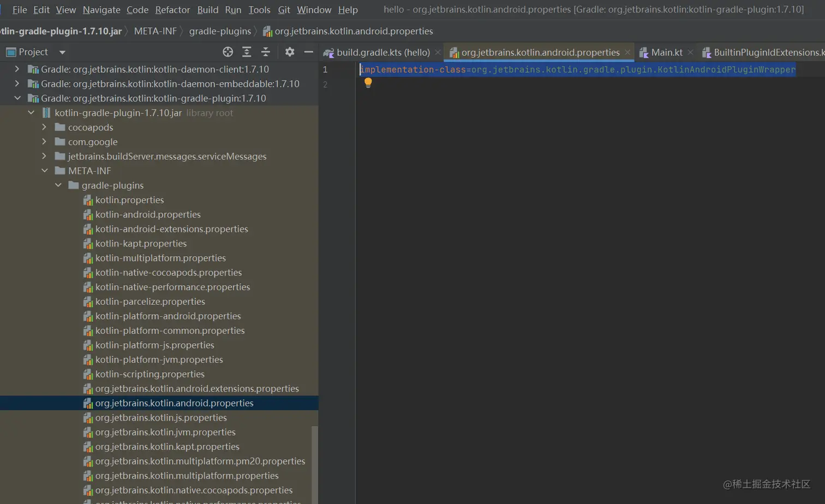Select org.jetbrains.kotlin.jvm.properties file
825x504 pixels.
[165, 432]
